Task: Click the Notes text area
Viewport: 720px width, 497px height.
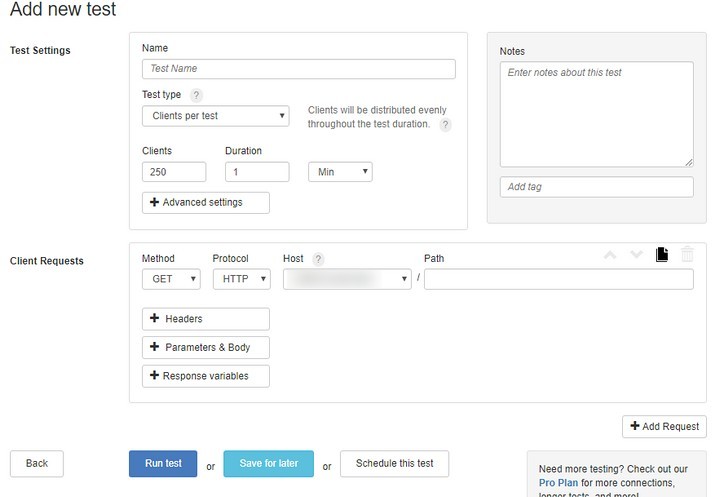Action: (596, 114)
